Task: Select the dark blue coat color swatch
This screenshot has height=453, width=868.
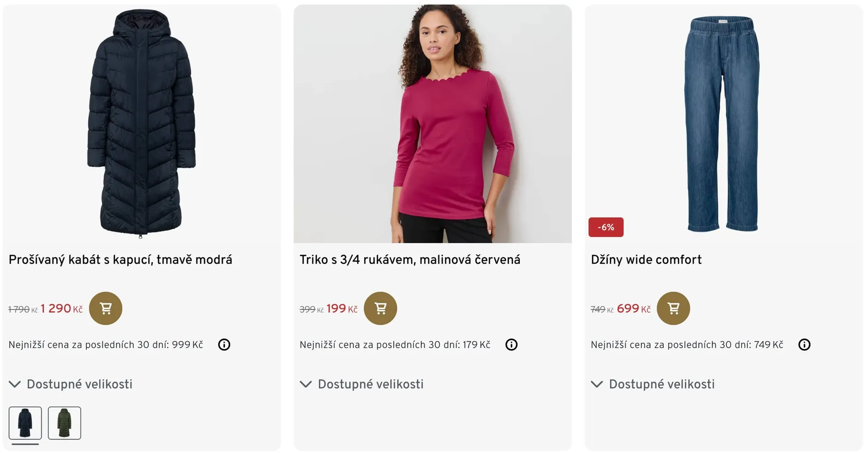Action: tap(25, 423)
